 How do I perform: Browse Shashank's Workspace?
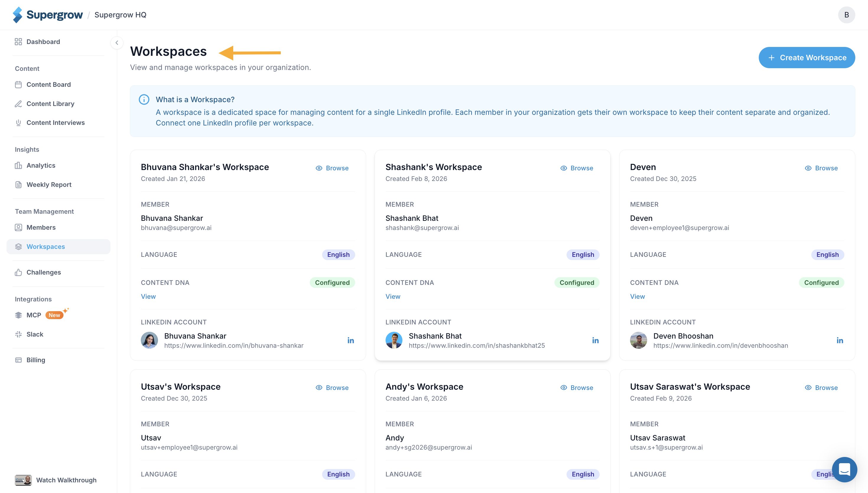tap(577, 168)
